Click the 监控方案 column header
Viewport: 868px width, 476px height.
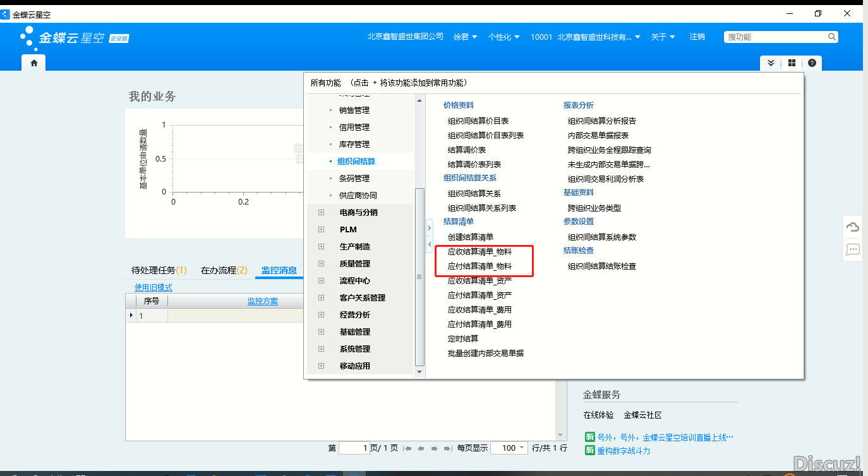(x=263, y=301)
